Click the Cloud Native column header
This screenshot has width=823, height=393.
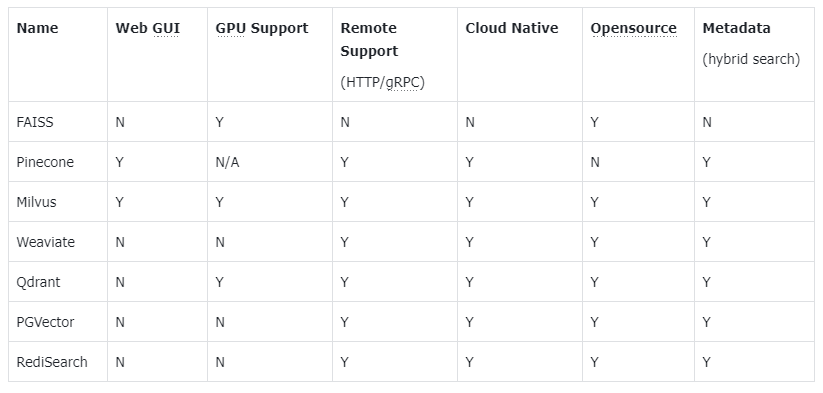(512, 28)
